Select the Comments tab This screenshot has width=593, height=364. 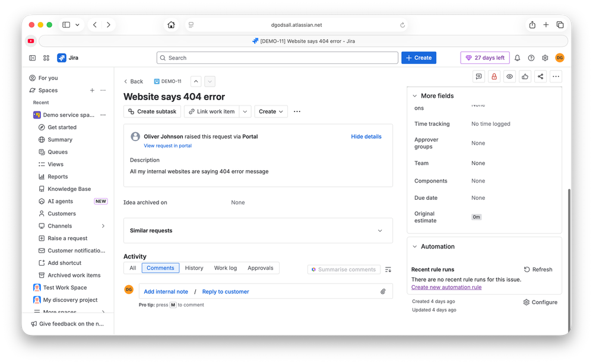coord(160,268)
